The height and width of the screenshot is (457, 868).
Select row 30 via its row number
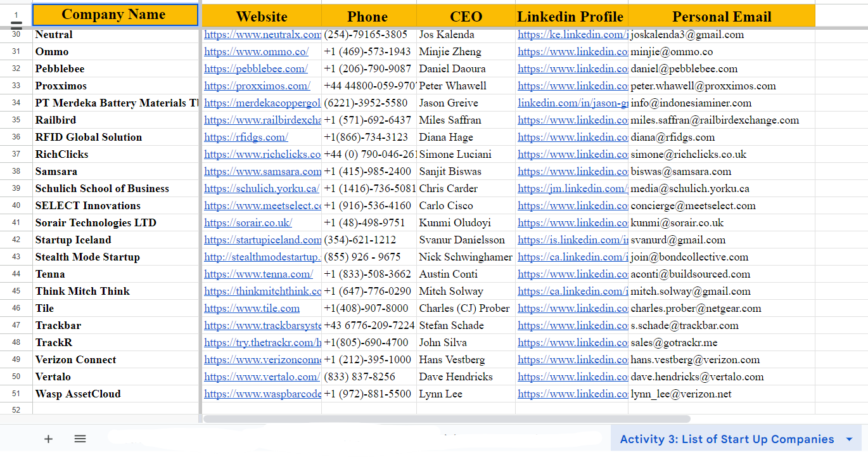[16, 35]
